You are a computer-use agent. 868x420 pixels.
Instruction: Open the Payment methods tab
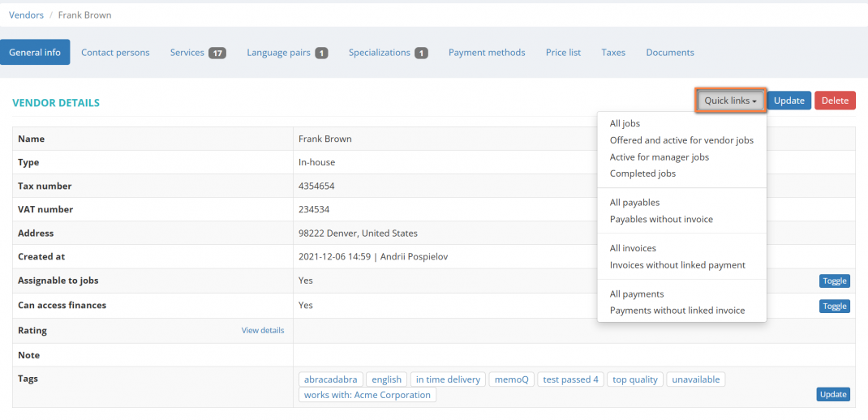tap(487, 53)
